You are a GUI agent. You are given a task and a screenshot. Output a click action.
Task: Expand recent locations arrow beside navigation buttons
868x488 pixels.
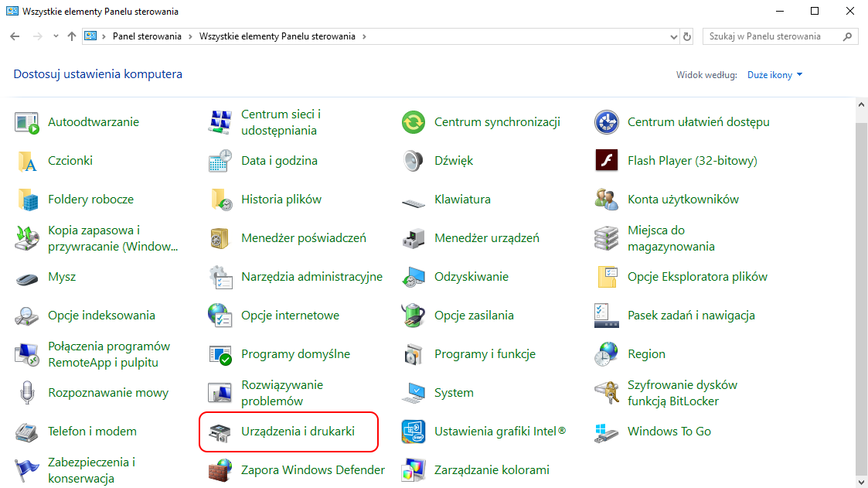[56, 36]
